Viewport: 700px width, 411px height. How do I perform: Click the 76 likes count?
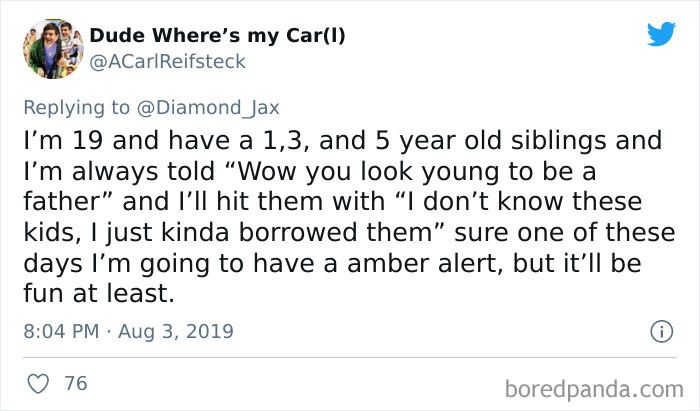(76, 383)
